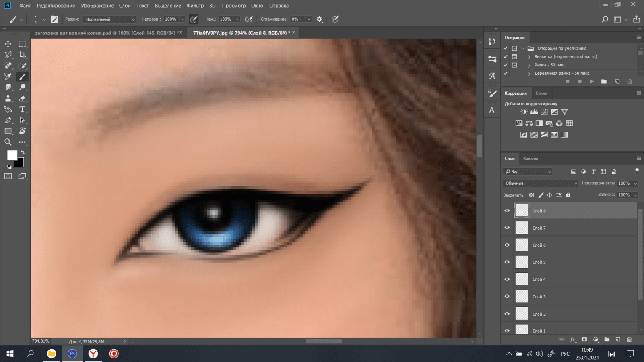Open the Выделение menu
Image resolution: width=644 pixels, height=362 pixels.
coord(168,6)
